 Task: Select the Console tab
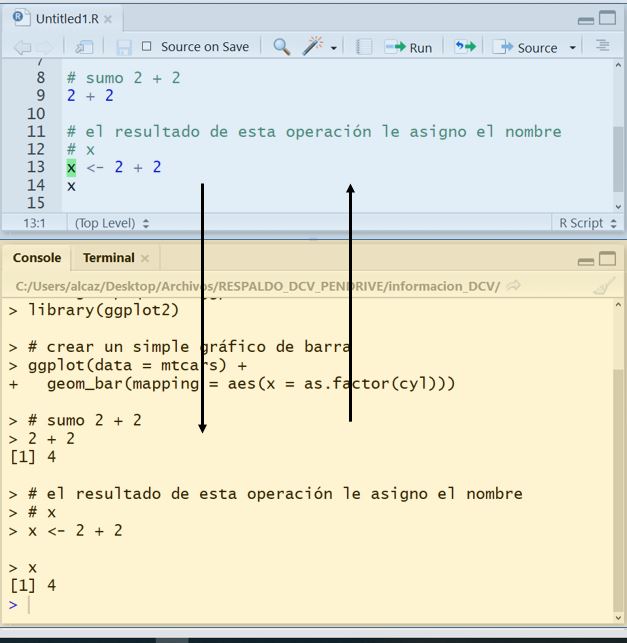coord(37,258)
